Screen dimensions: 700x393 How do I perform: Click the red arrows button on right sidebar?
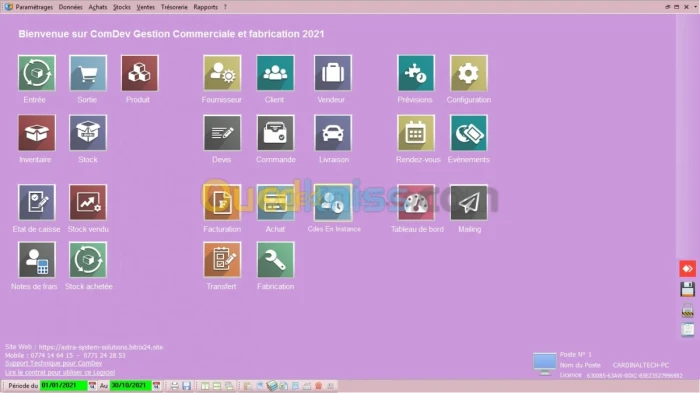tap(688, 268)
